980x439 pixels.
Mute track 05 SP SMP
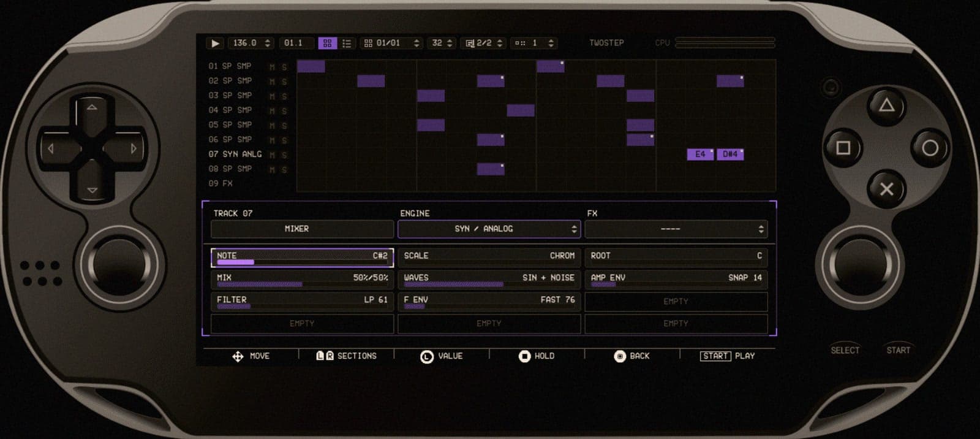[272, 125]
